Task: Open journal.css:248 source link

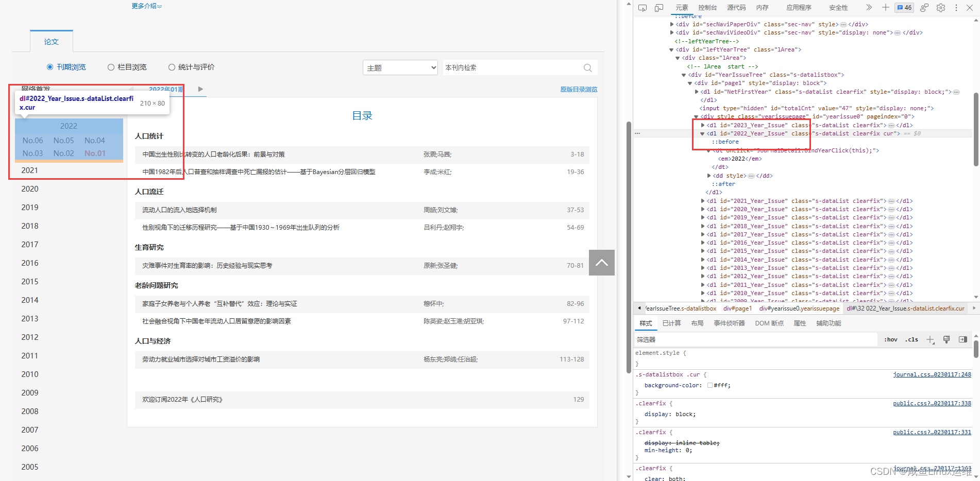Action: [932, 374]
